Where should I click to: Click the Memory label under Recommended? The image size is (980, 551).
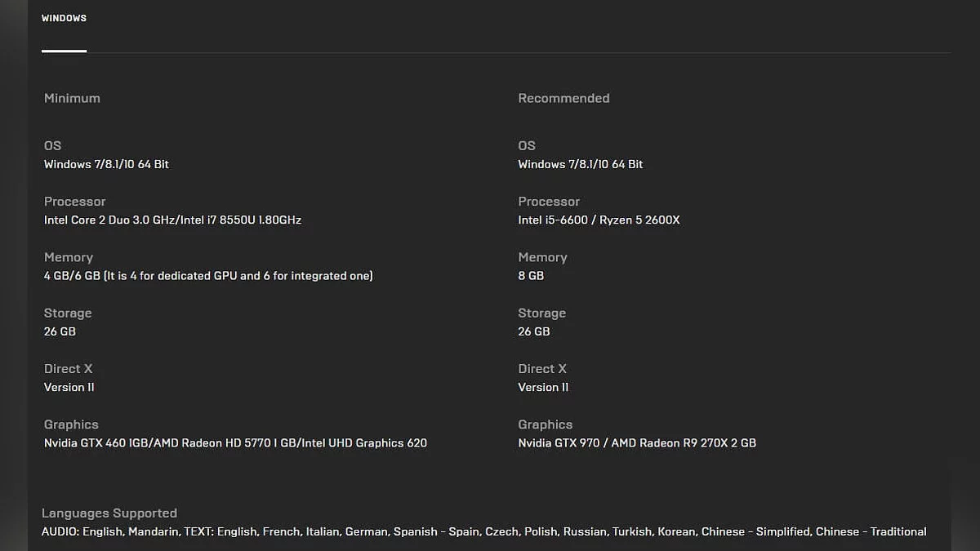pyautogui.click(x=542, y=257)
